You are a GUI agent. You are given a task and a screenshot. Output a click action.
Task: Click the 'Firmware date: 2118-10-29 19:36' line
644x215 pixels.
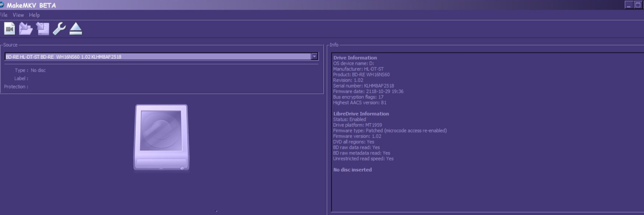point(368,91)
